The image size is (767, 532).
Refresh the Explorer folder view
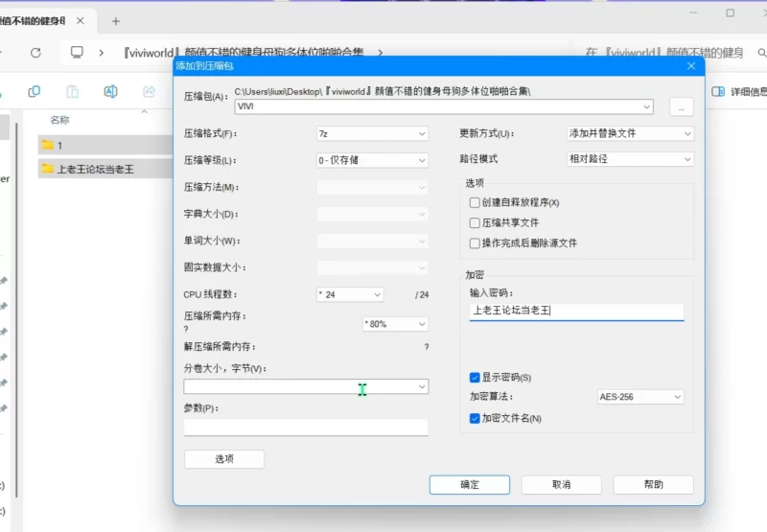coord(35,53)
